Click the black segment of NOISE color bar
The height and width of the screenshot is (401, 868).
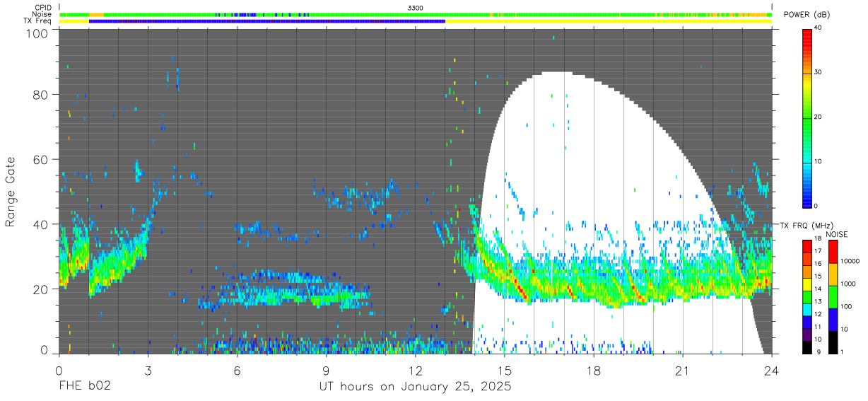click(833, 342)
